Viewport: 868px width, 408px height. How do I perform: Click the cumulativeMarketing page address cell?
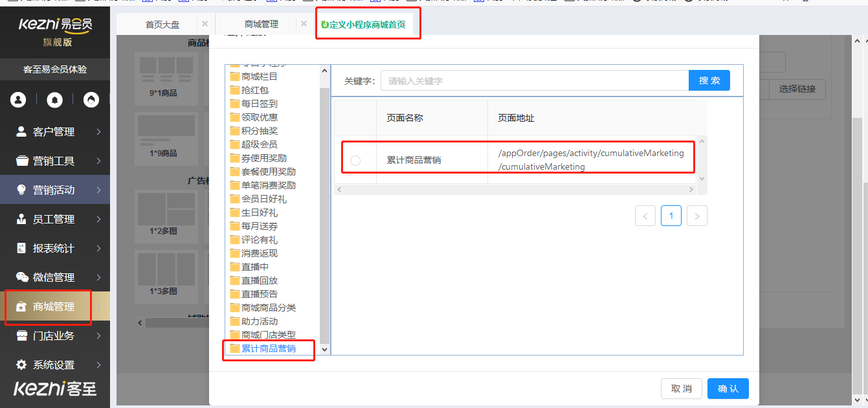coord(591,160)
